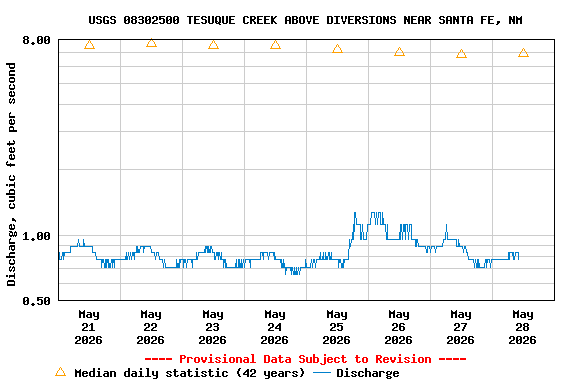576x384 pixels.
Task: Click the Median daily statistic (42 years) legend text
Action: 190,373
